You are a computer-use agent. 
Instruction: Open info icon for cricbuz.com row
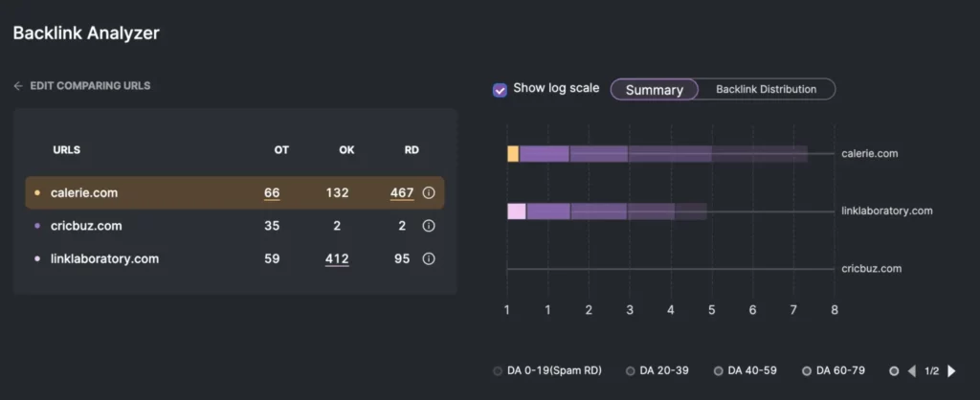click(429, 226)
